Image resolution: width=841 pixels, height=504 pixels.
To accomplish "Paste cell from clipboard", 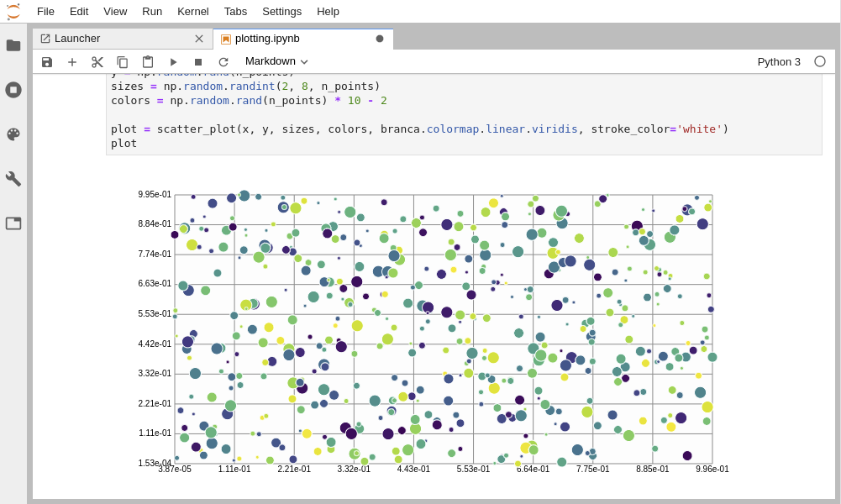I will [x=148, y=62].
